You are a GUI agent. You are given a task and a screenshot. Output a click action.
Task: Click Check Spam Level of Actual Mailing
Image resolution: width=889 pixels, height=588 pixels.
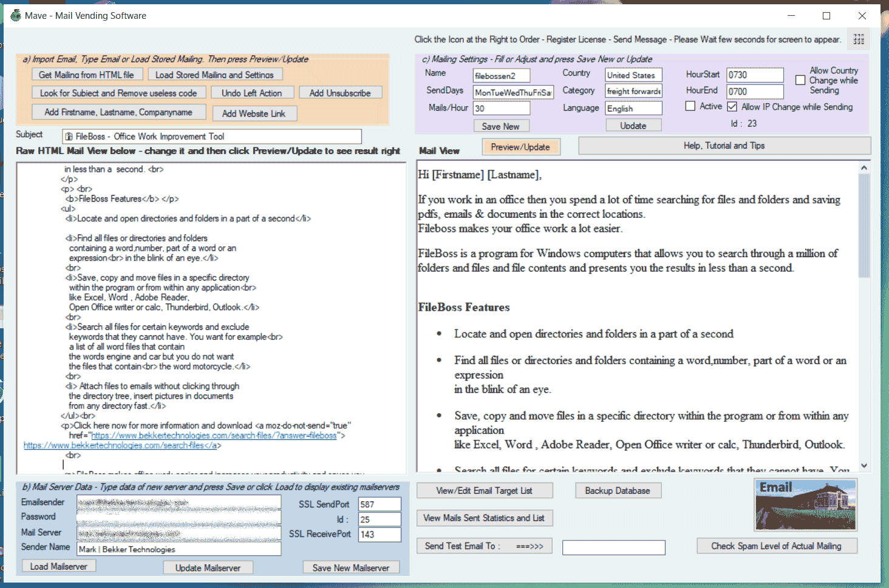(x=777, y=546)
